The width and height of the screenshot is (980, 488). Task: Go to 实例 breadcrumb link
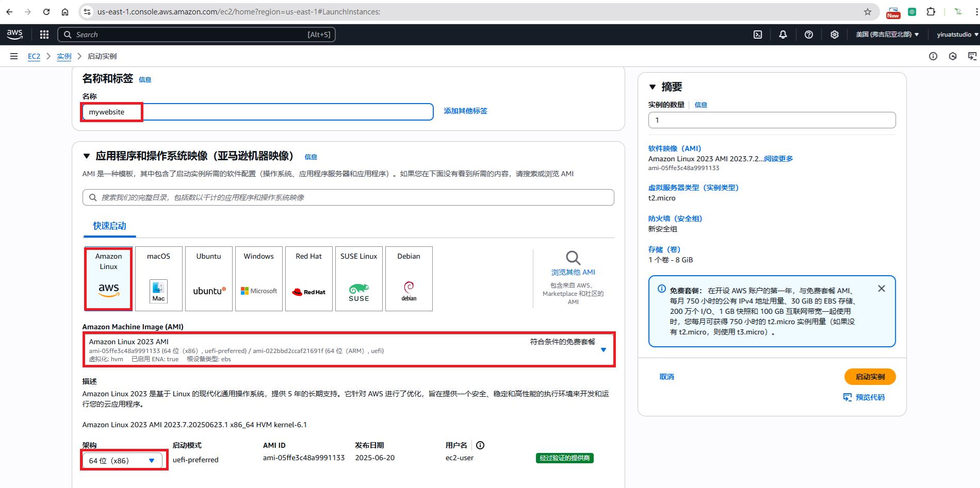click(x=64, y=56)
